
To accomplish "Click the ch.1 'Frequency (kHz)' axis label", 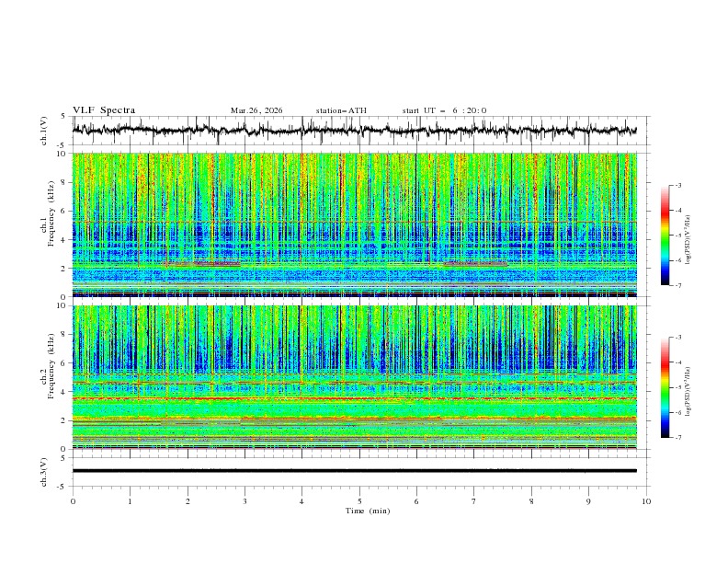I will tap(51, 213).
